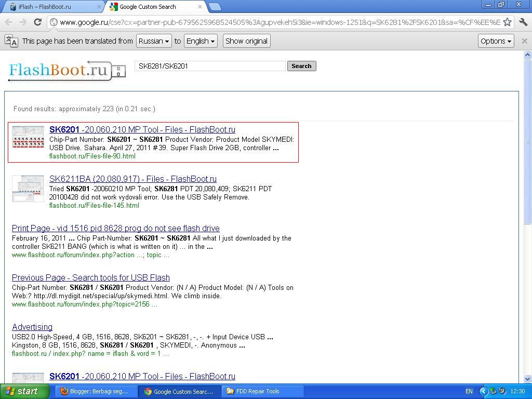The height and width of the screenshot is (399, 532).
Task: Click thumbnail of SK6211BA result
Action: [x=28, y=188]
